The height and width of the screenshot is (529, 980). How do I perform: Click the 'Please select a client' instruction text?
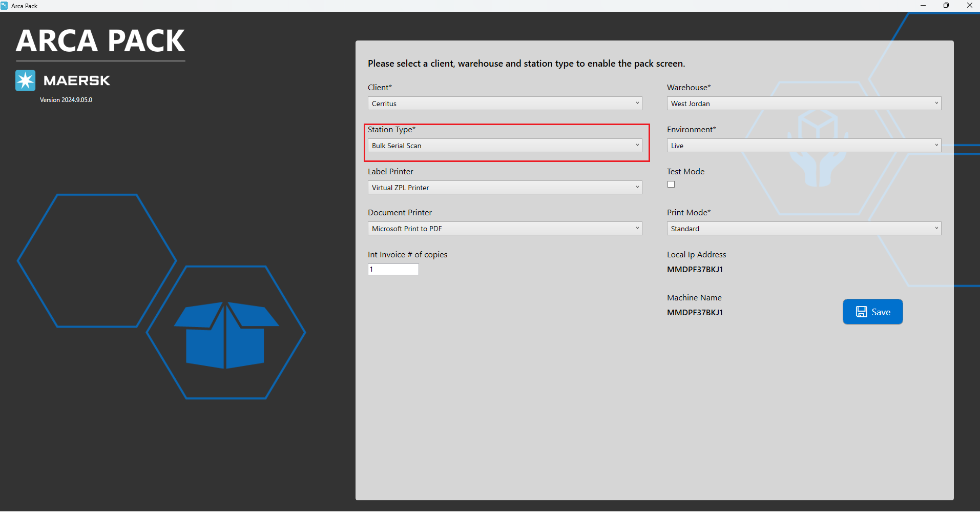coord(526,64)
